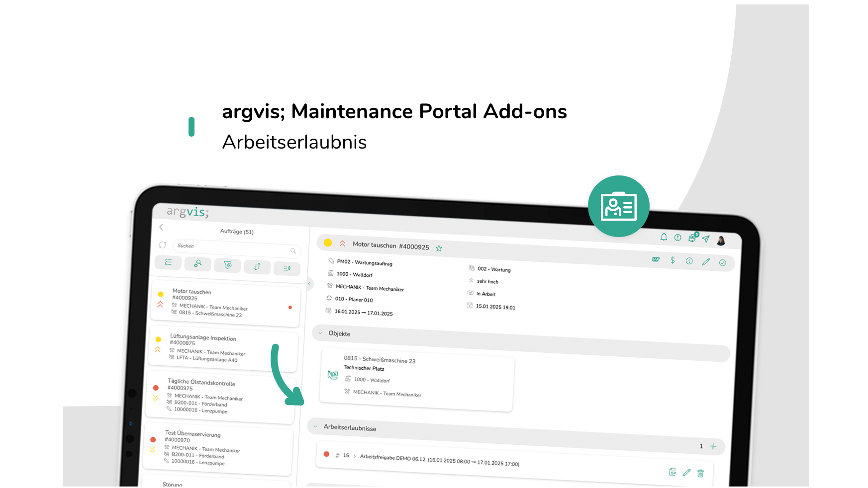The height and width of the screenshot is (488, 868).
Task: Click the printer icon with badge 5
Action: click(x=692, y=238)
